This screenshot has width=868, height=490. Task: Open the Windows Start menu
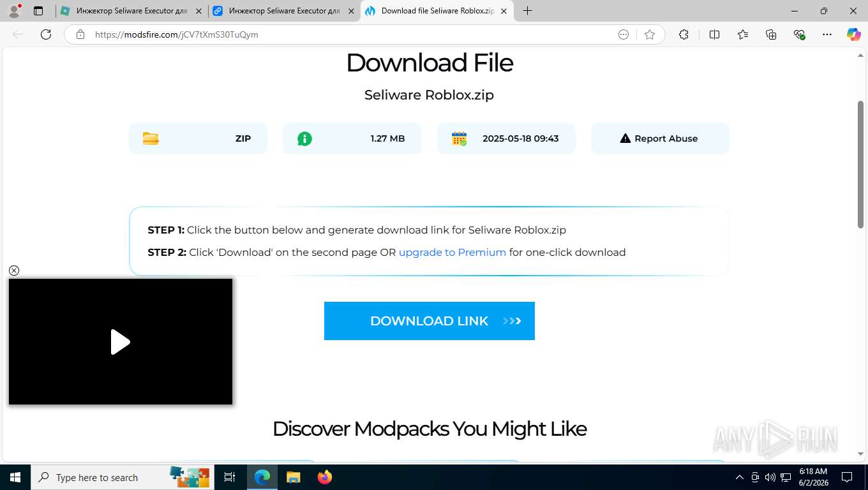point(15,477)
